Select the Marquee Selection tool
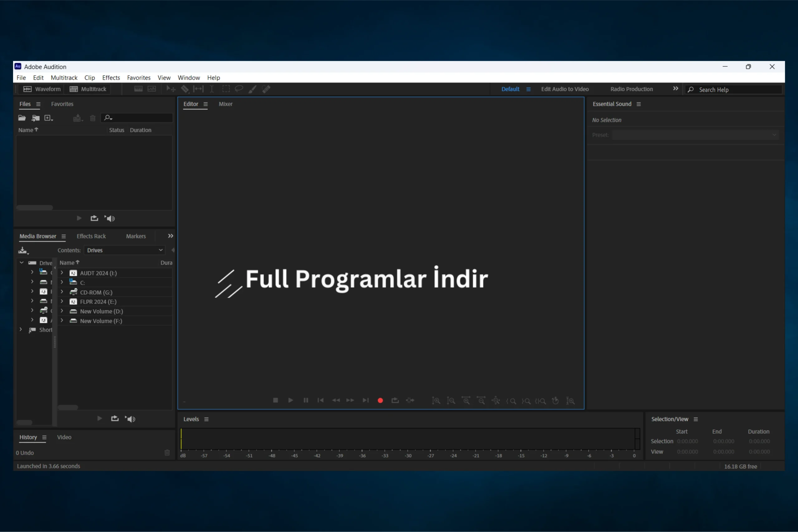798x532 pixels. pyautogui.click(x=226, y=89)
